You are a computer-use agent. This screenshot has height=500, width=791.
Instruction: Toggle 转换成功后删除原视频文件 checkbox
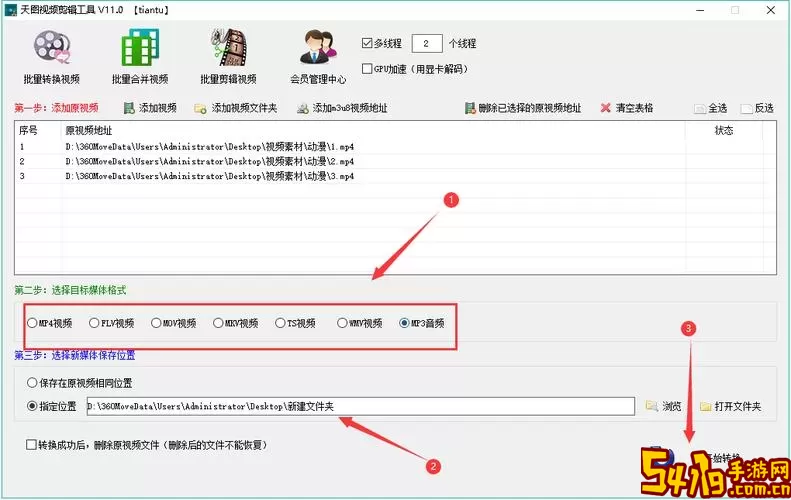point(31,445)
